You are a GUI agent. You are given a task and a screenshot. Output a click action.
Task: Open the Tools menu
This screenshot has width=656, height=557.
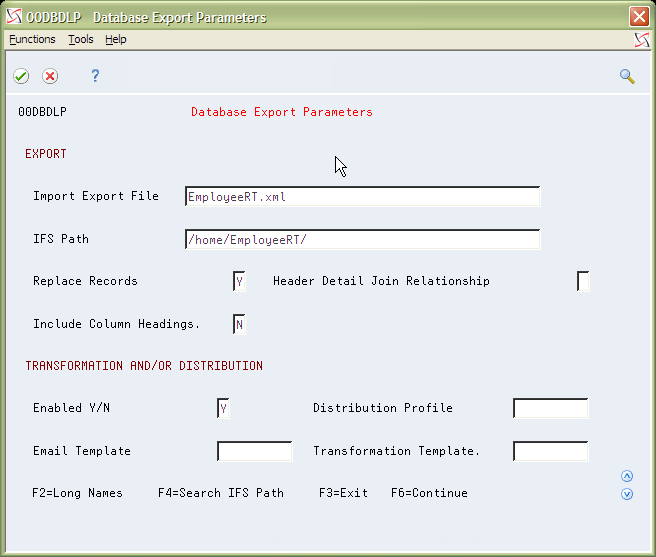pos(81,39)
